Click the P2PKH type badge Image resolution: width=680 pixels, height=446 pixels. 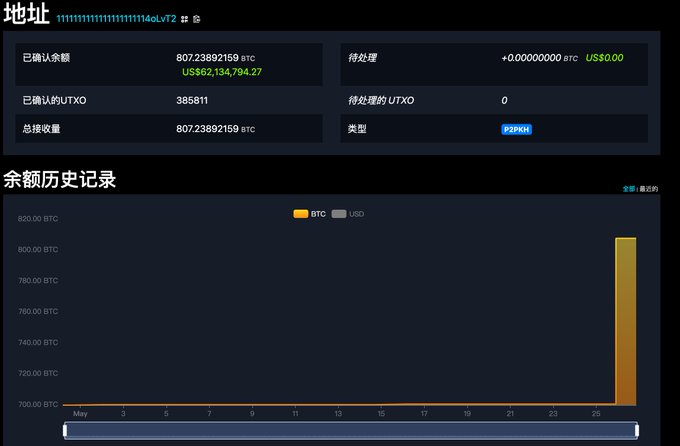pyautogui.click(x=517, y=129)
